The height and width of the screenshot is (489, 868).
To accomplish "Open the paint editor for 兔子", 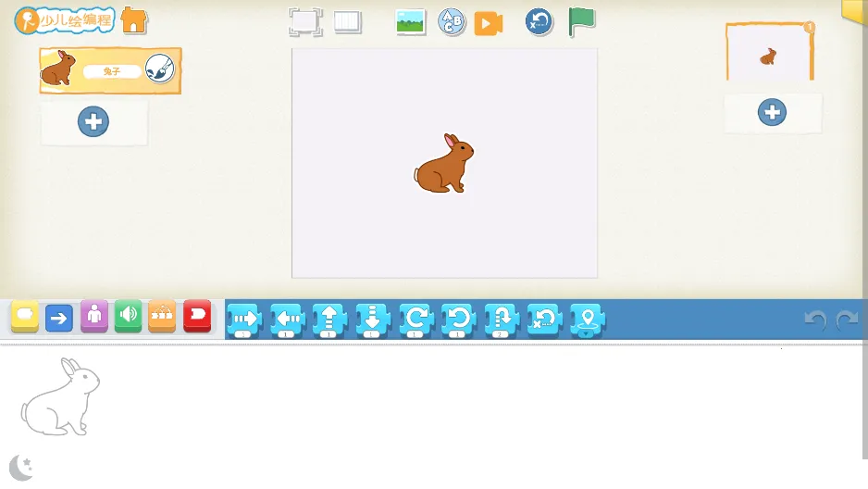I will click(x=160, y=69).
